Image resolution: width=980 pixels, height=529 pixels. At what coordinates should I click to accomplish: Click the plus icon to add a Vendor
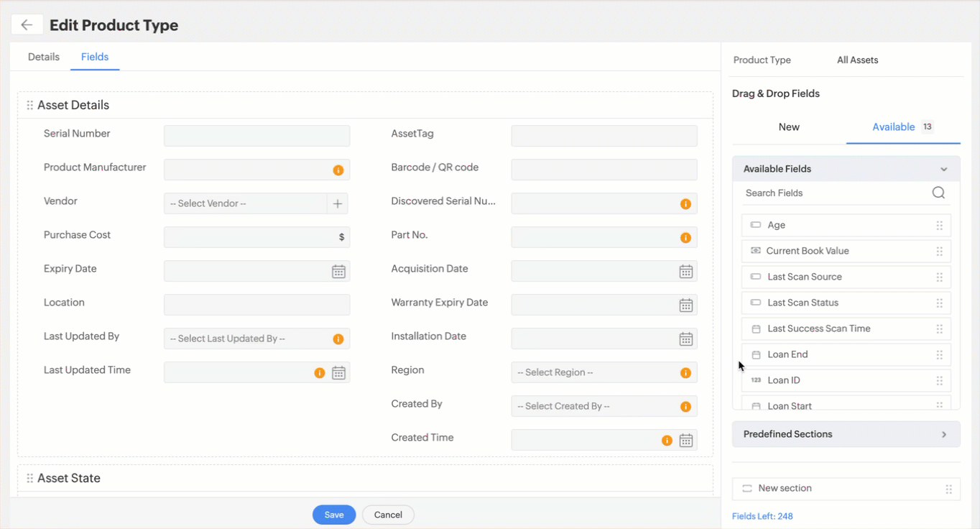pos(338,203)
